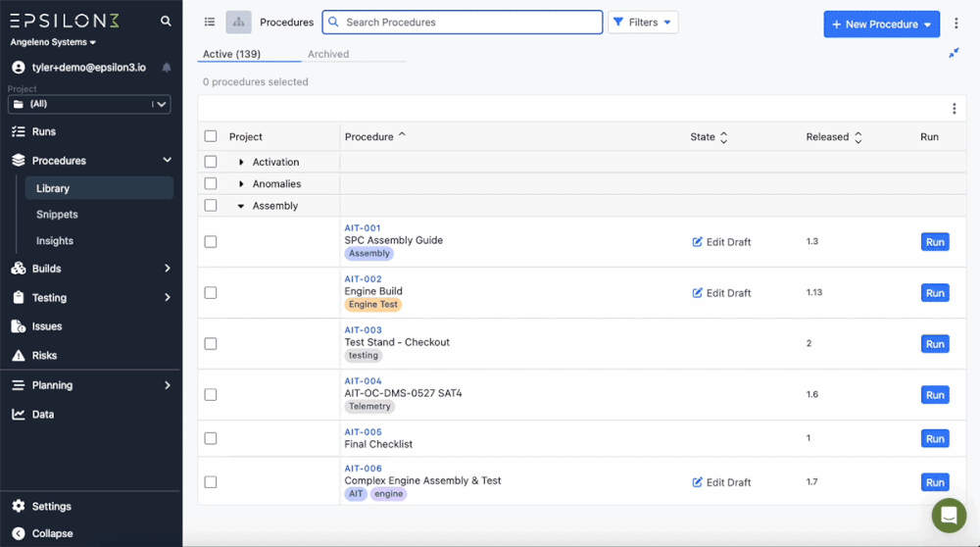Open table options kebab menu
980x547 pixels.
tap(955, 109)
